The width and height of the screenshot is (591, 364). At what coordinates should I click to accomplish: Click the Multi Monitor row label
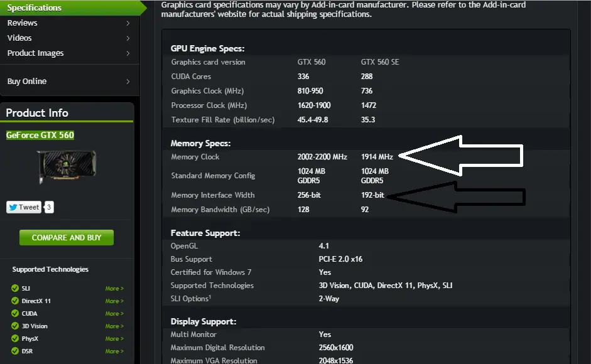pos(193,335)
